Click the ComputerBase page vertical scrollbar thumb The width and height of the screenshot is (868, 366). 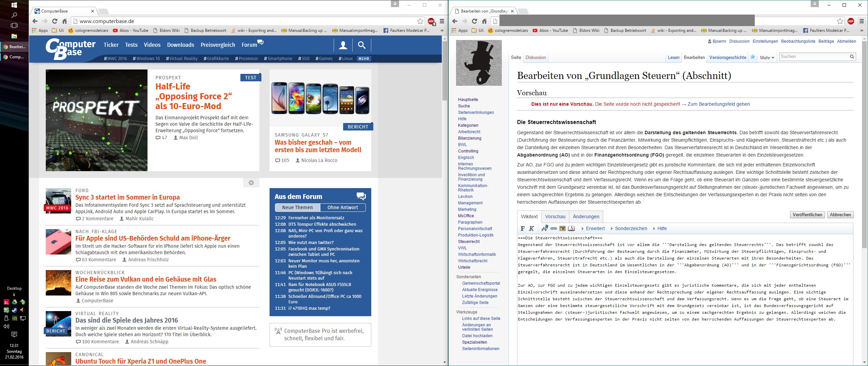445,71
